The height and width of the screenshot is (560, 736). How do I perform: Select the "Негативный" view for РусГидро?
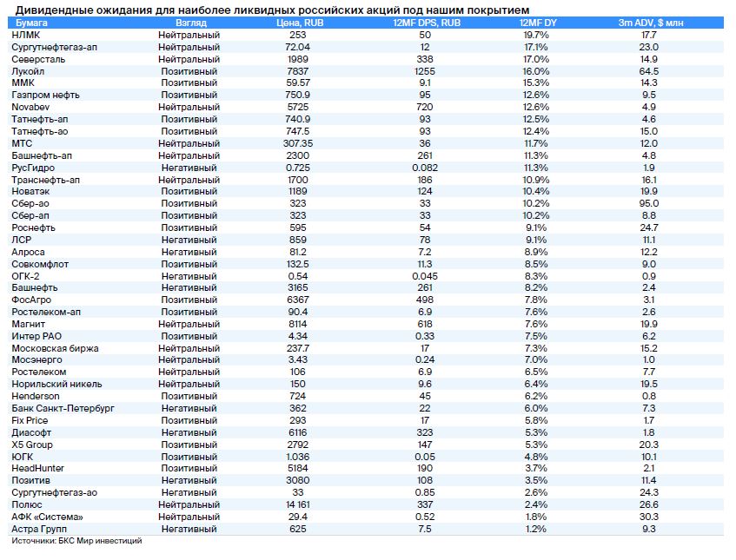pos(189,168)
